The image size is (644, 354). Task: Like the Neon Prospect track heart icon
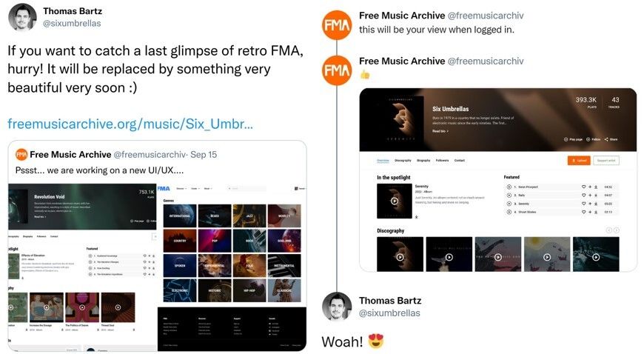(x=583, y=187)
